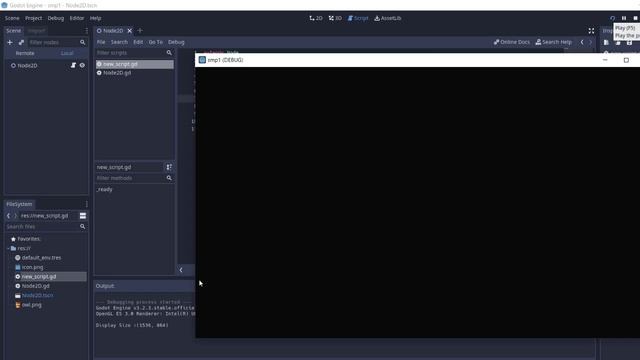Add a new scene tab
640x360 pixels.
click(x=140, y=31)
